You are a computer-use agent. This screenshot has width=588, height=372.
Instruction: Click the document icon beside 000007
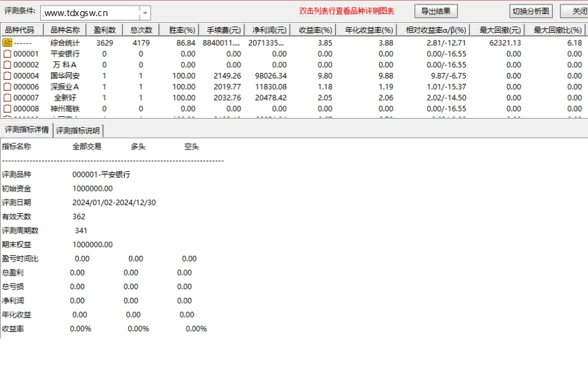(x=7, y=98)
